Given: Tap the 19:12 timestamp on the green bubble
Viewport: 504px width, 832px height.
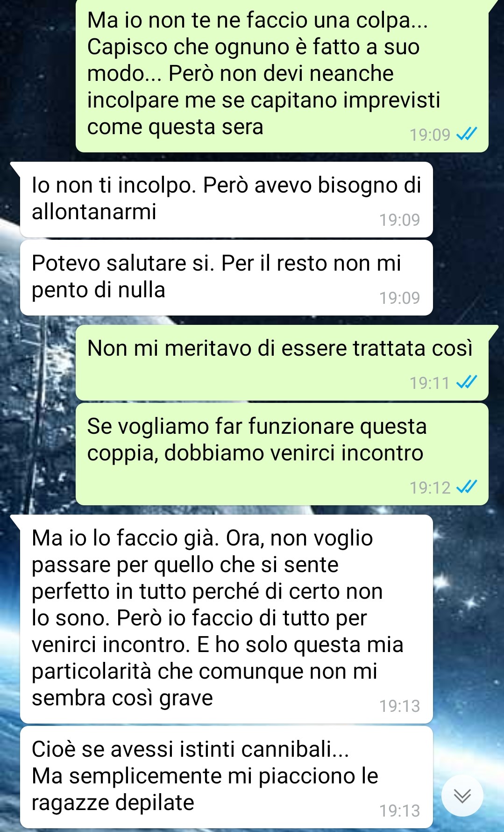Looking at the screenshot, I should 430,488.
